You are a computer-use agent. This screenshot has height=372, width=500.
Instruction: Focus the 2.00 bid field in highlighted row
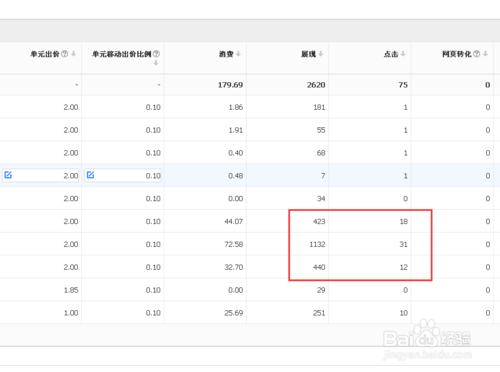click(x=41, y=175)
